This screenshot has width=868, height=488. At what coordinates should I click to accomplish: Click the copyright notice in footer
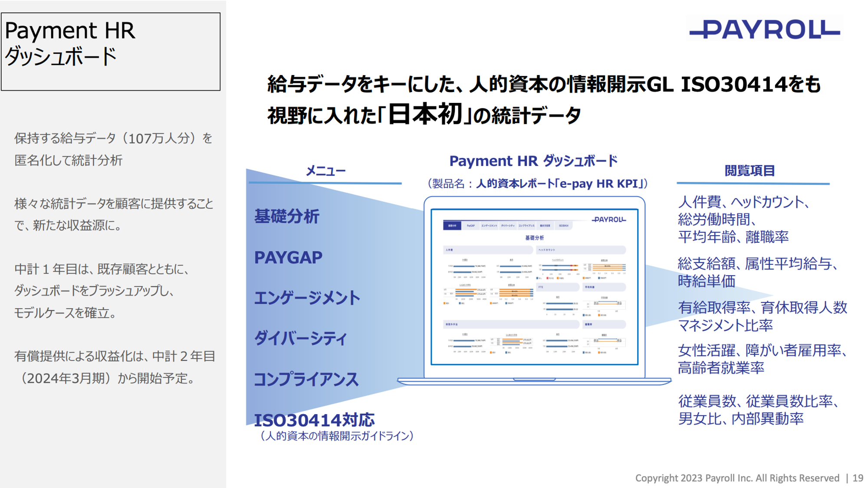[737, 478]
